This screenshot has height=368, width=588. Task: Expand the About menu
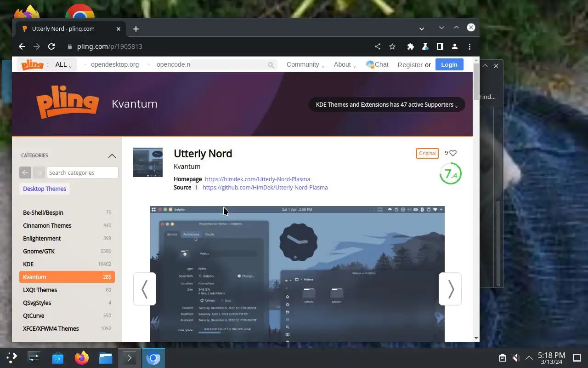pyautogui.click(x=345, y=65)
